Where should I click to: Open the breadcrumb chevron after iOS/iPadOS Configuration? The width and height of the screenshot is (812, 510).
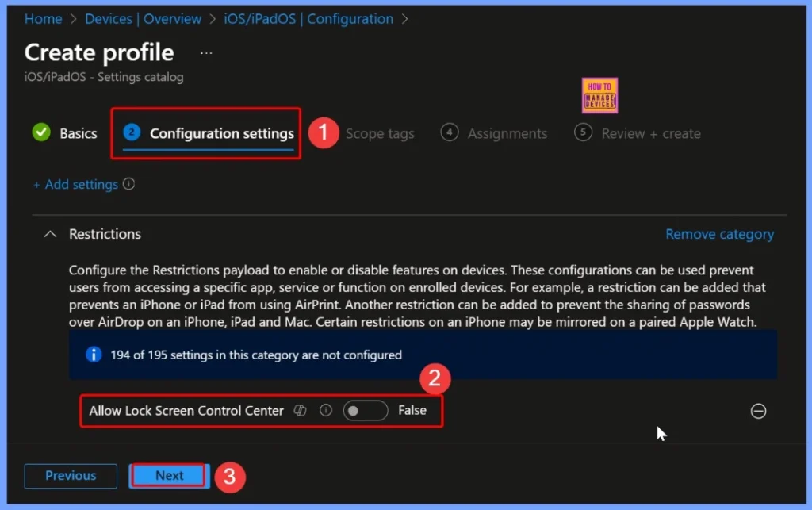click(406, 18)
